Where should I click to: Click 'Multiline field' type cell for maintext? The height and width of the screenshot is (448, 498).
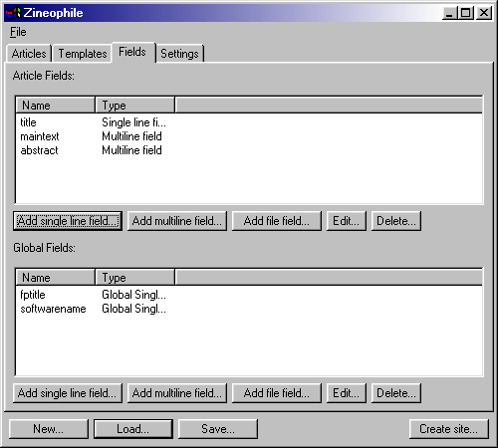point(131,136)
